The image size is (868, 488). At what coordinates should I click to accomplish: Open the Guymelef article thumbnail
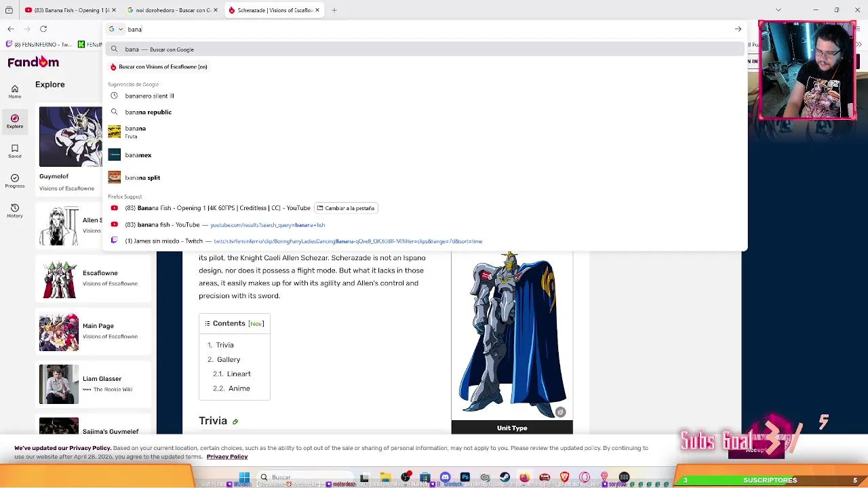[x=71, y=137]
